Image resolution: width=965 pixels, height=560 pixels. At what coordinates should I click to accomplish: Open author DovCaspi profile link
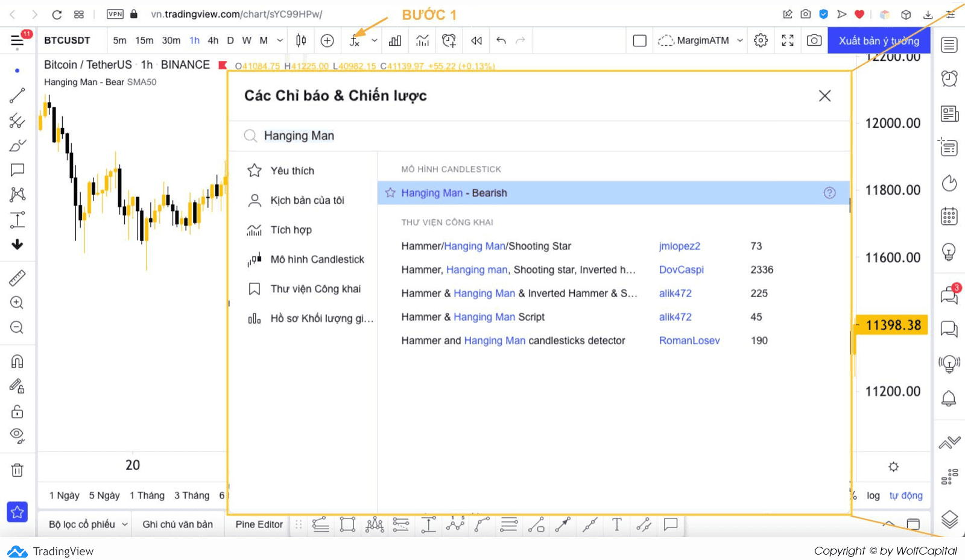click(681, 269)
